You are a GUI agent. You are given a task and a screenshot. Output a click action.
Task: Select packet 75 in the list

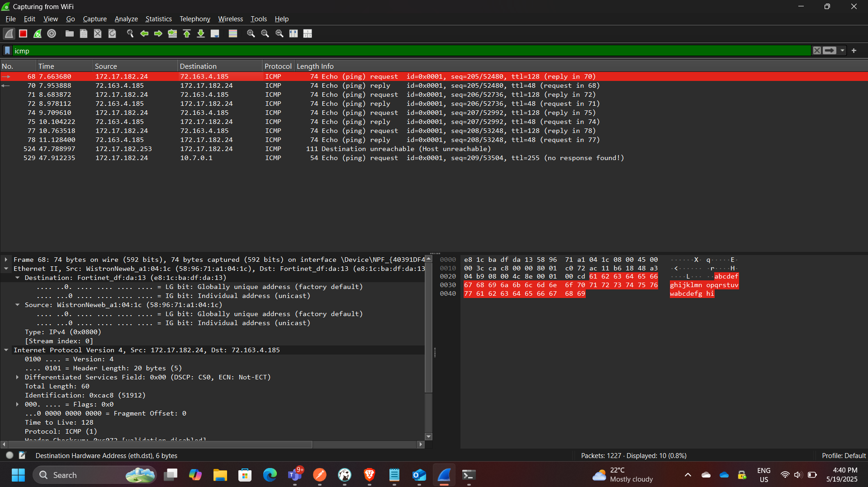tap(181, 122)
